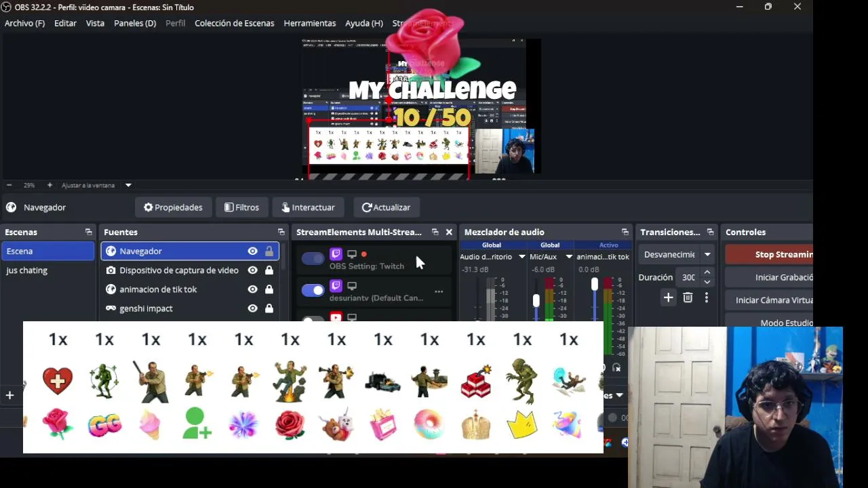Open Mic/Aux channel dropdown arrow
This screenshot has height=488, width=868.
pyautogui.click(x=569, y=257)
